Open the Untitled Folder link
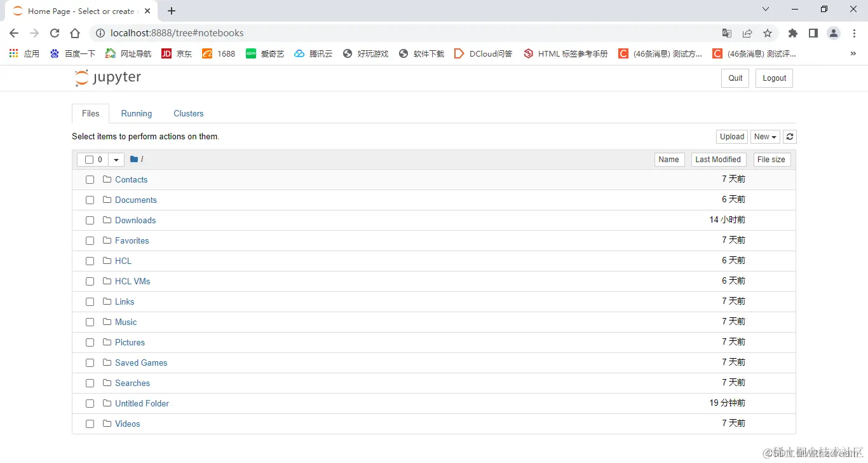The image size is (868, 463). [142, 404]
